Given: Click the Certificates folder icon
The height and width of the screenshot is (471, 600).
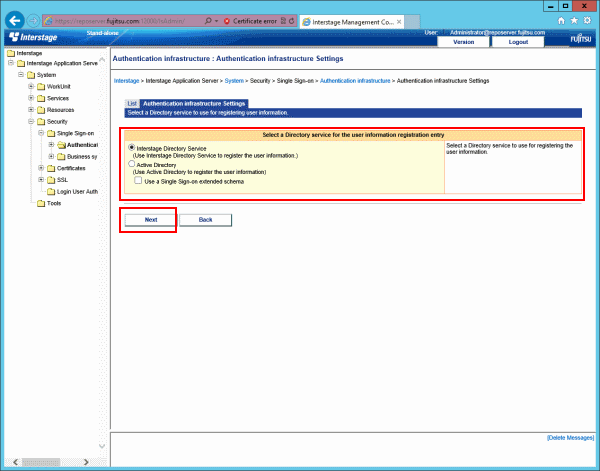Looking at the screenshot, I should 51,168.
